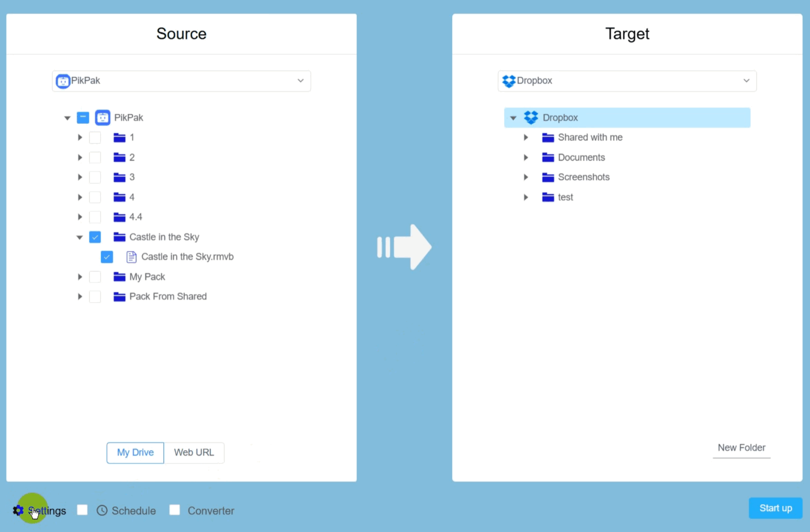Screen dimensions: 810x532
Task: Click the Documents folder icon
Action: coord(548,158)
